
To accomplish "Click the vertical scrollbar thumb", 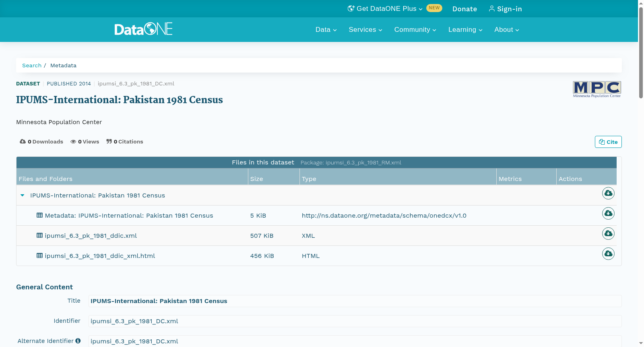I will pyautogui.click(x=641, y=52).
